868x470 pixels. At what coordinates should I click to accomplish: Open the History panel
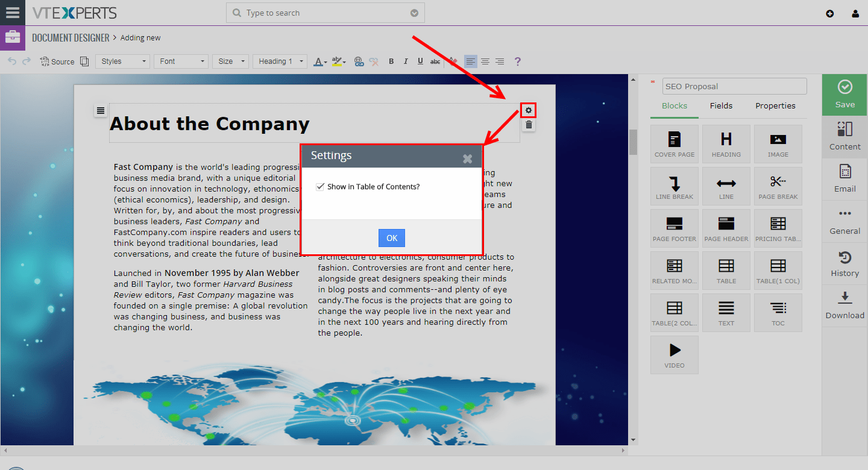(x=844, y=264)
